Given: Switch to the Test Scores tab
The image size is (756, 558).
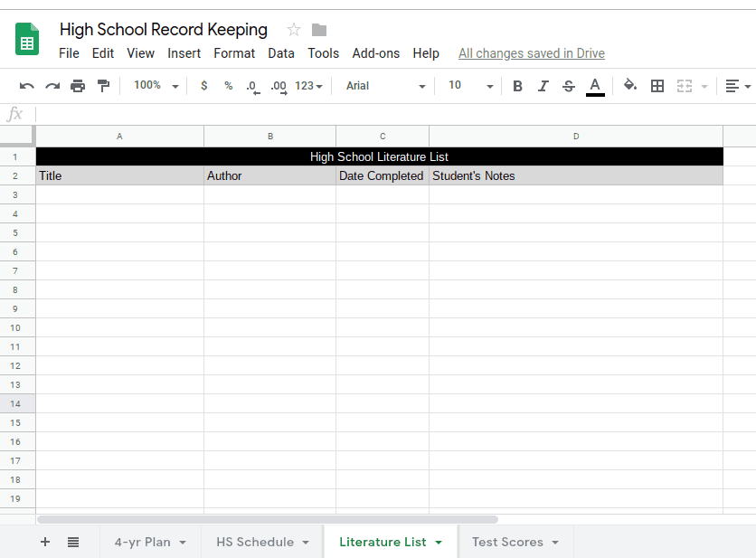Looking at the screenshot, I should [x=515, y=542].
